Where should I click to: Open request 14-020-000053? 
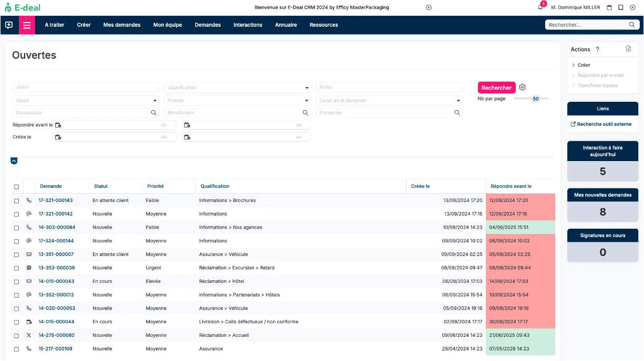[57, 309]
